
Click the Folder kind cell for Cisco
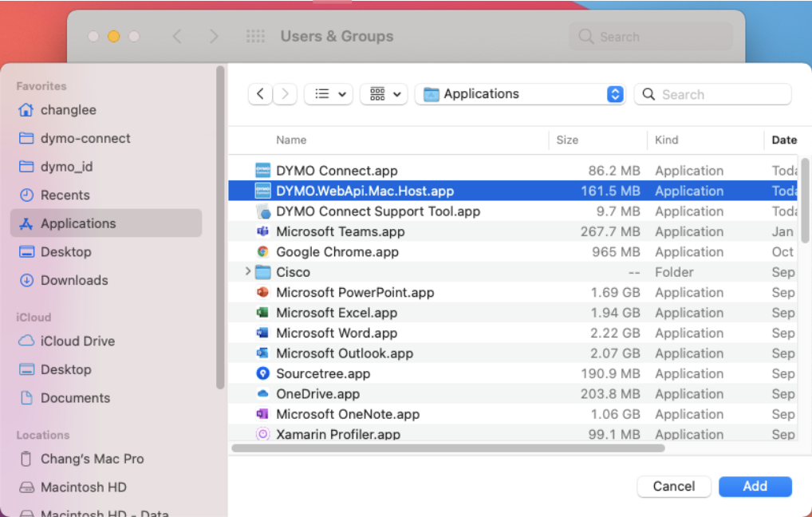coord(674,272)
